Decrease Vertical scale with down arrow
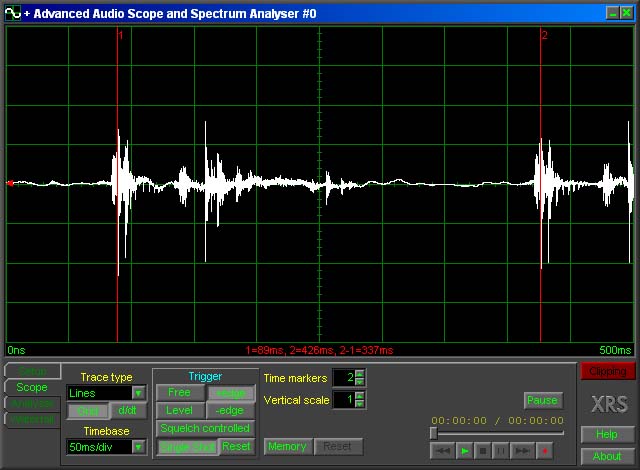Screen dimensions: 640x470 359,403
